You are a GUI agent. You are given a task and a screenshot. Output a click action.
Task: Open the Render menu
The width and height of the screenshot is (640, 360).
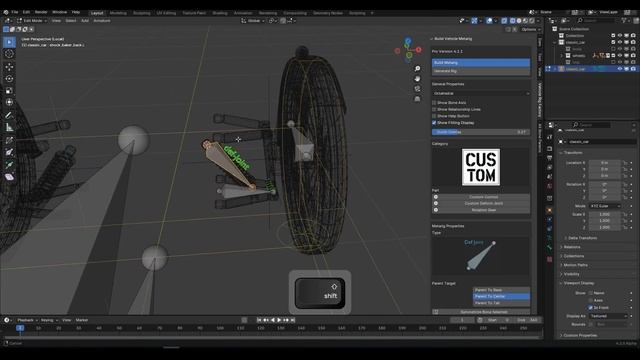point(41,12)
